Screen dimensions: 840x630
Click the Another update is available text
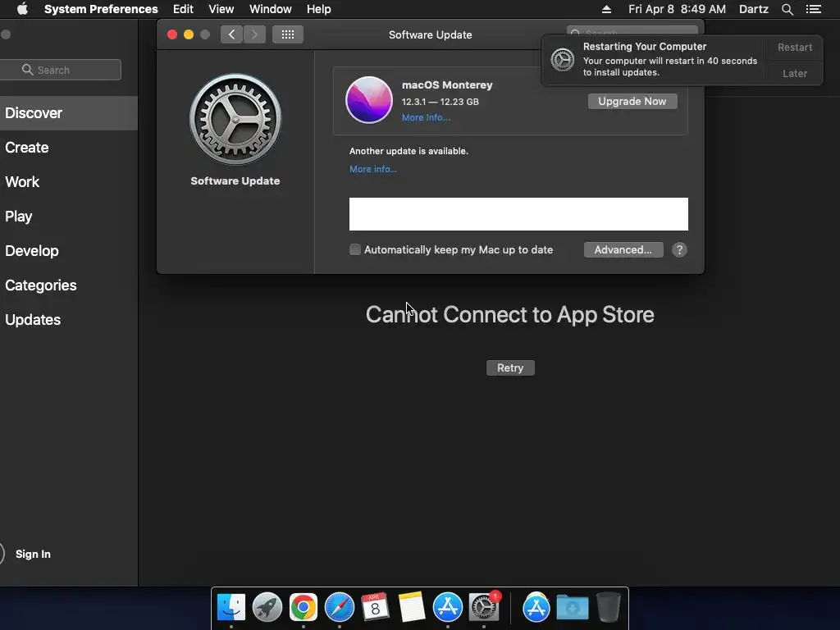(x=409, y=151)
